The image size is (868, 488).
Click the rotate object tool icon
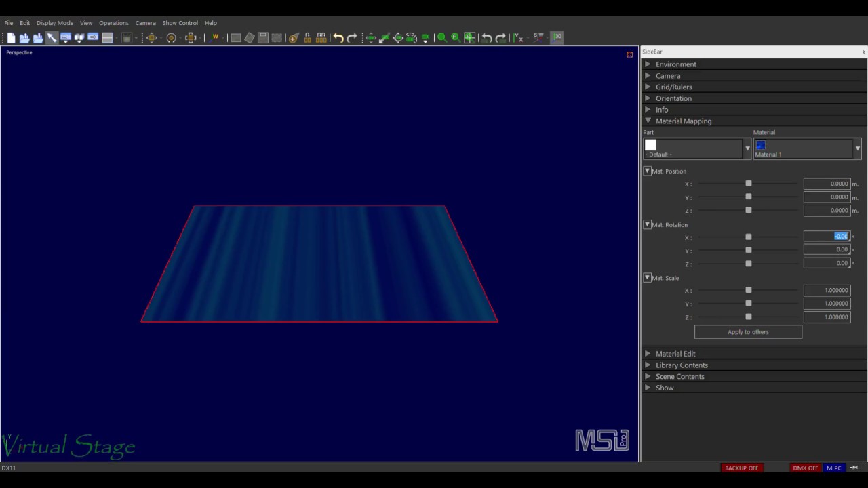tap(172, 38)
